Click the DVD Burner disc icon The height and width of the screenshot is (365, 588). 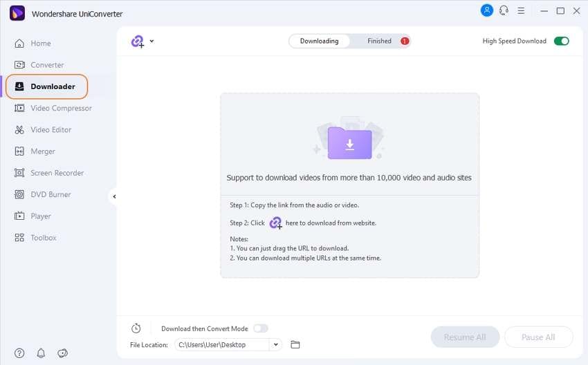pos(19,194)
